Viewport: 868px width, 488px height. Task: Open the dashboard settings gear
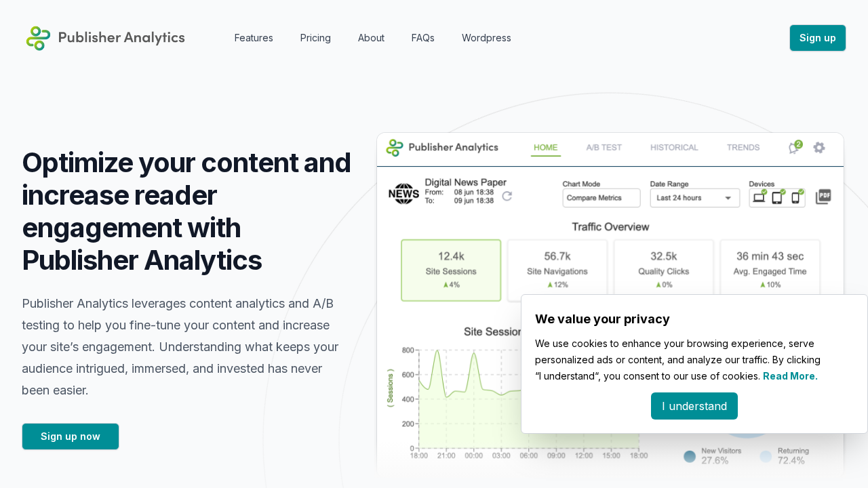pyautogui.click(x=819, y=147)
